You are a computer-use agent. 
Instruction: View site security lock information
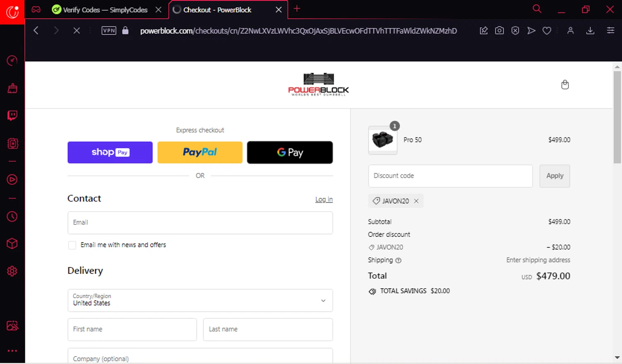click(x=125, y=30)
